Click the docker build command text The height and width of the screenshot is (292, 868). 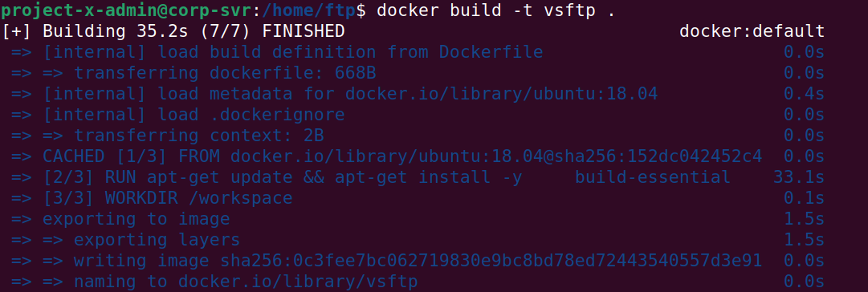tap(495, 10)
